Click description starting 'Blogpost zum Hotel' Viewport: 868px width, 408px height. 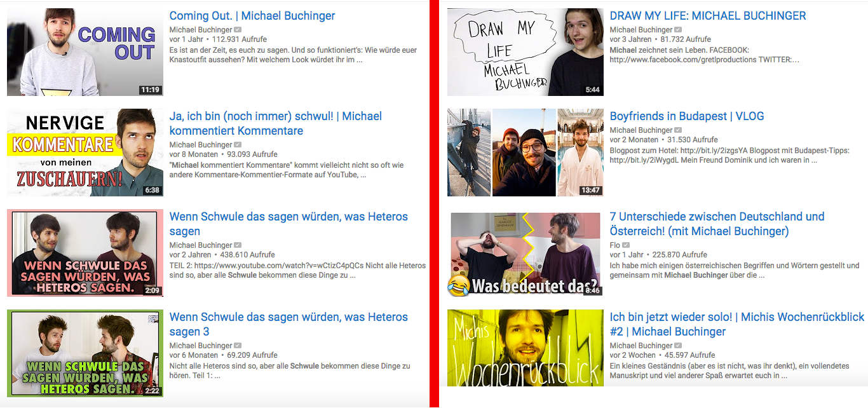pos(729,155)
